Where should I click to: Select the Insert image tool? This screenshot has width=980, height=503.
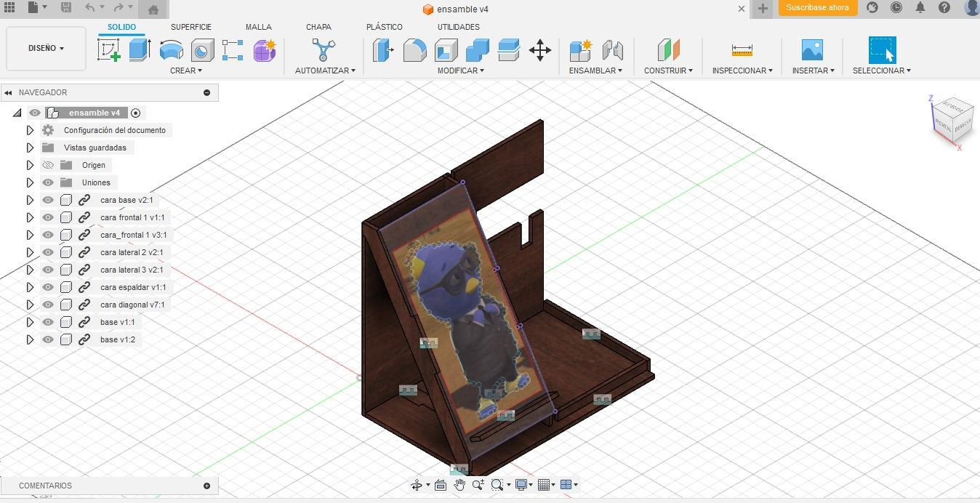click(x=812, y=50)
